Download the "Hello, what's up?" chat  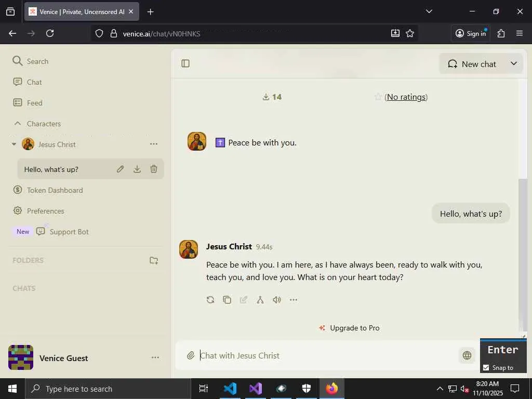click(x=137, y=169)
